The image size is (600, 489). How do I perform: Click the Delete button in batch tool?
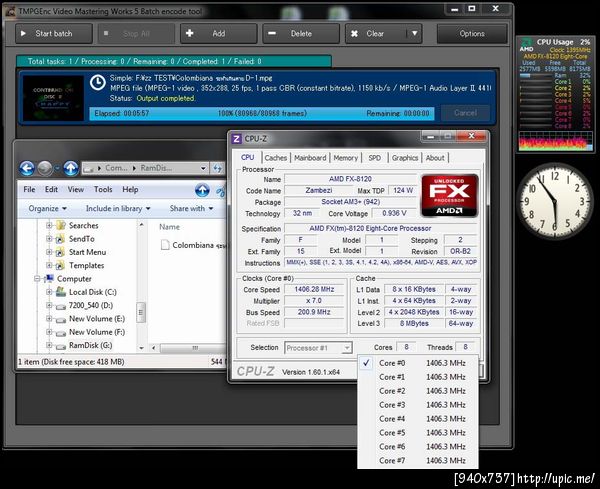pos(301,34)
